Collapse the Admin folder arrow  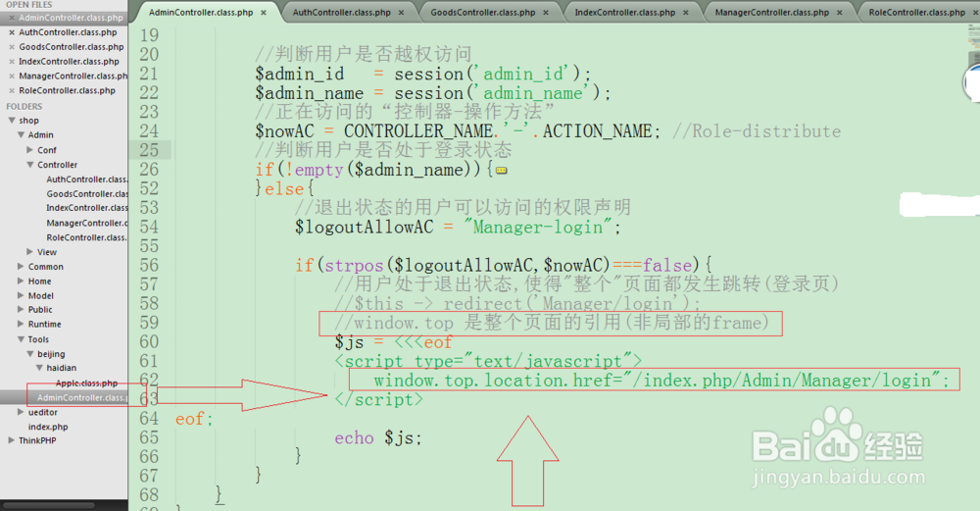coord(21,134)
